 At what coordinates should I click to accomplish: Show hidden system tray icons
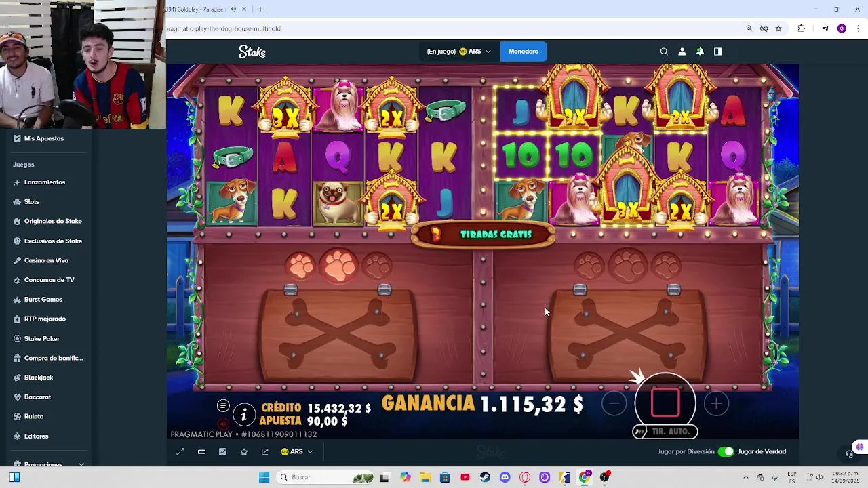pyautogui.click(x=746, y=477)
